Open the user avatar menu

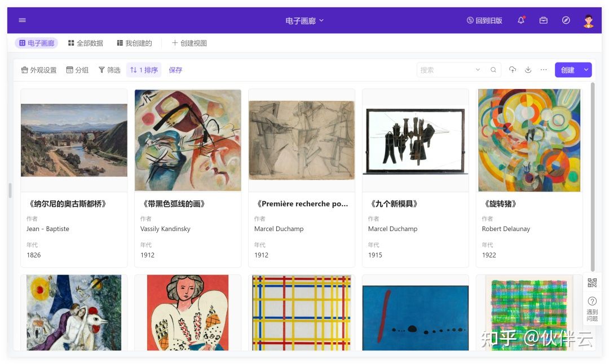coord(588,21)
